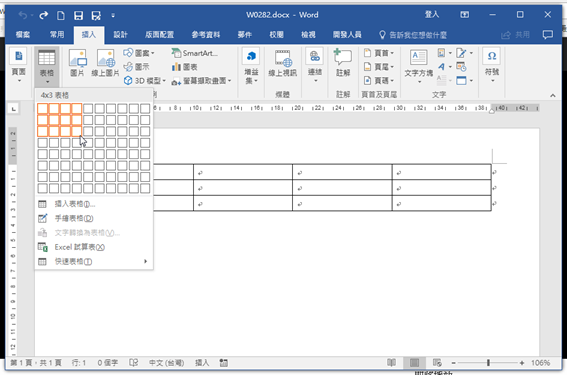The width and height of the screenshot is (567, 375).
Task: Switch to the 常用 (Home) tab
Action: click(x=57, y=35)
